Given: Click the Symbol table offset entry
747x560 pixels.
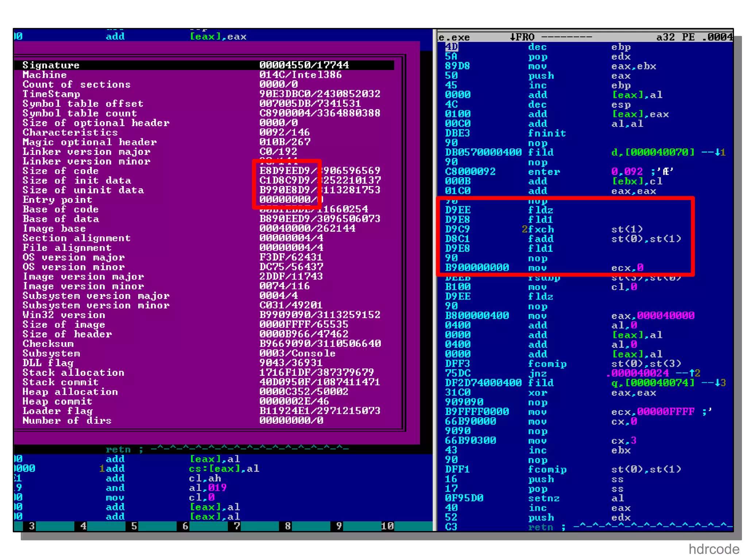Looking at the screenshot, I should [x=204, y=104].
